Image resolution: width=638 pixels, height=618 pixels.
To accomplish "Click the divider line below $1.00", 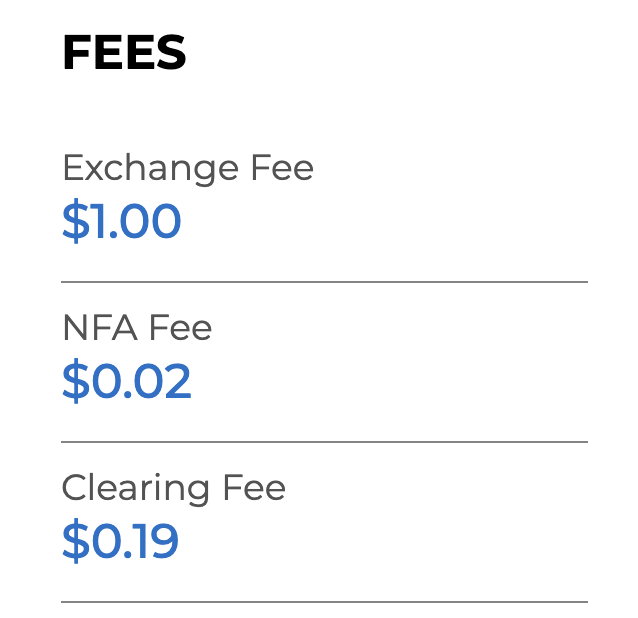I will [x=324, y=282].
